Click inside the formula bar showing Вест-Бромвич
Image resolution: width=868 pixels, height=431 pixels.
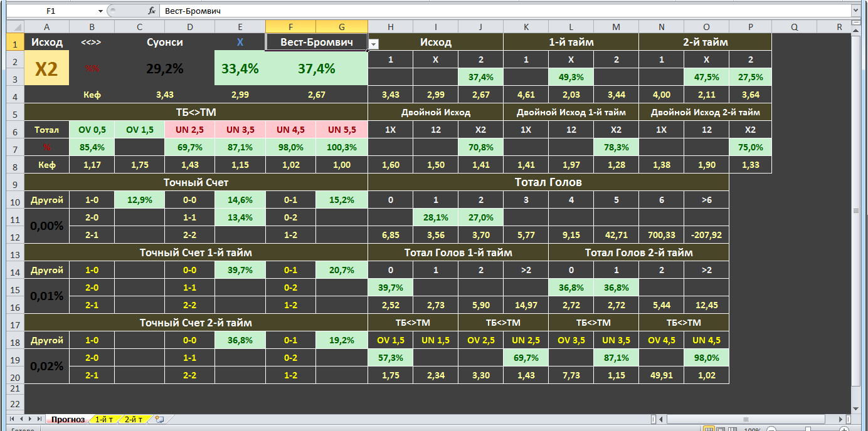click(x=504, y=11)
